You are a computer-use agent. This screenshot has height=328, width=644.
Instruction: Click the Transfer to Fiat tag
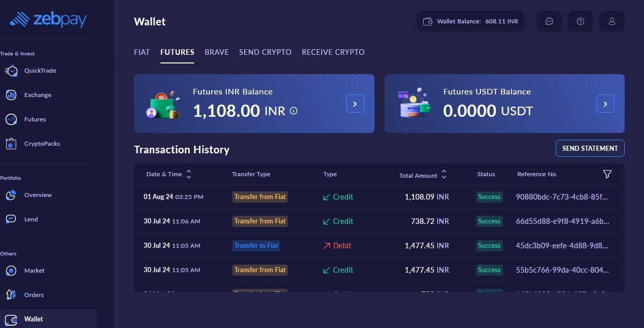pos(256,246)
